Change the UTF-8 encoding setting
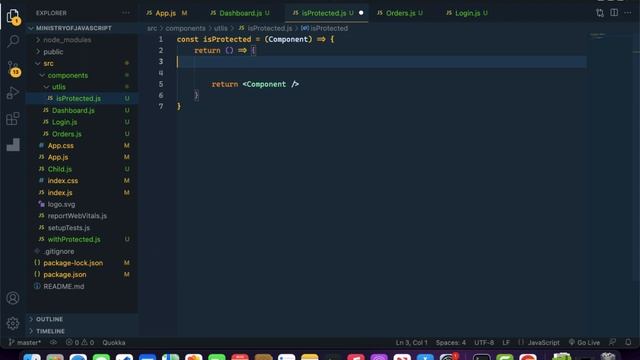 click(484, 342)
